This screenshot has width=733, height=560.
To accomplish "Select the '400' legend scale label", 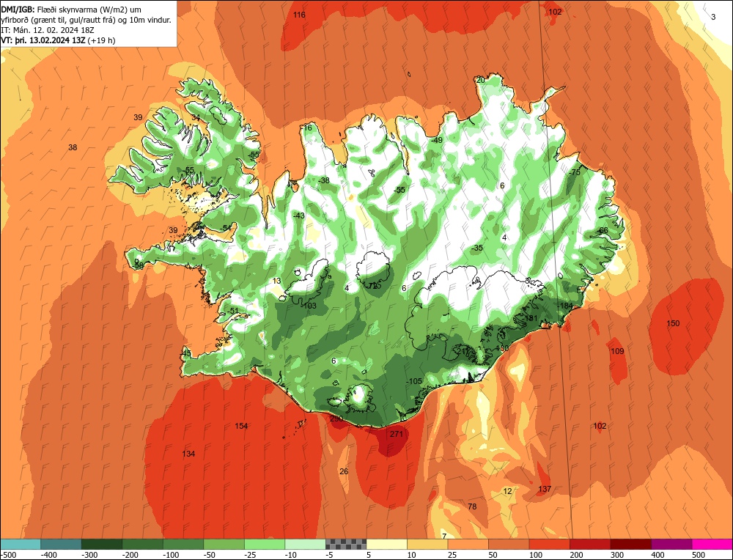I will [x=658, y=555].
